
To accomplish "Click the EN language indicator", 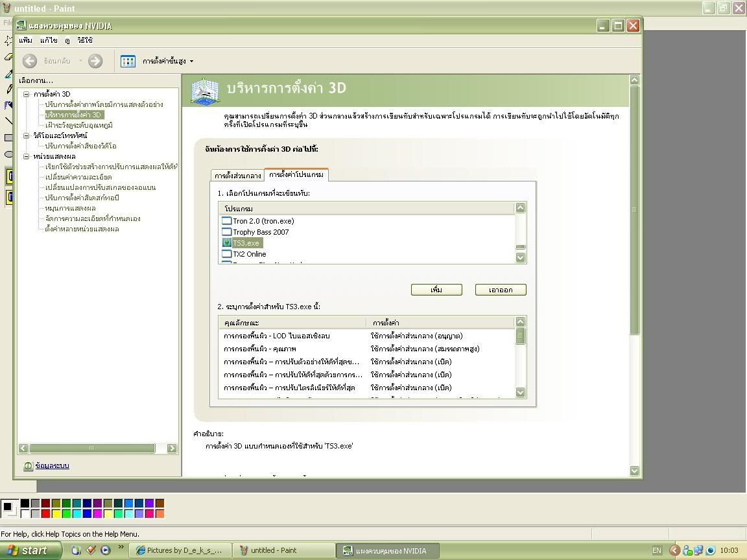I will pos(656,550).
